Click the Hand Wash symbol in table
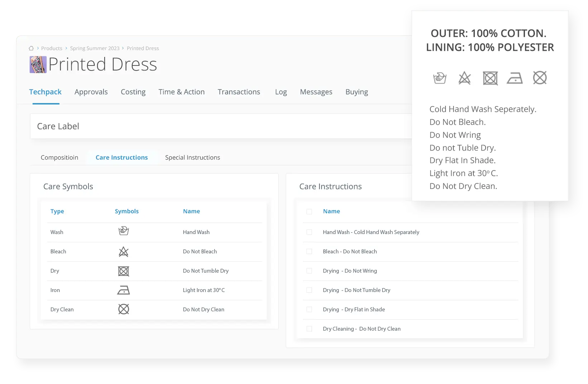This screenshot has width=588, height=384. point(124,231)
